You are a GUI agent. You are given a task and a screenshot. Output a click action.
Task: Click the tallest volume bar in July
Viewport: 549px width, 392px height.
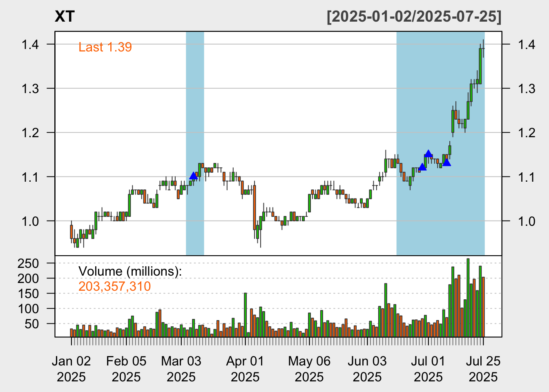(468, 297)
